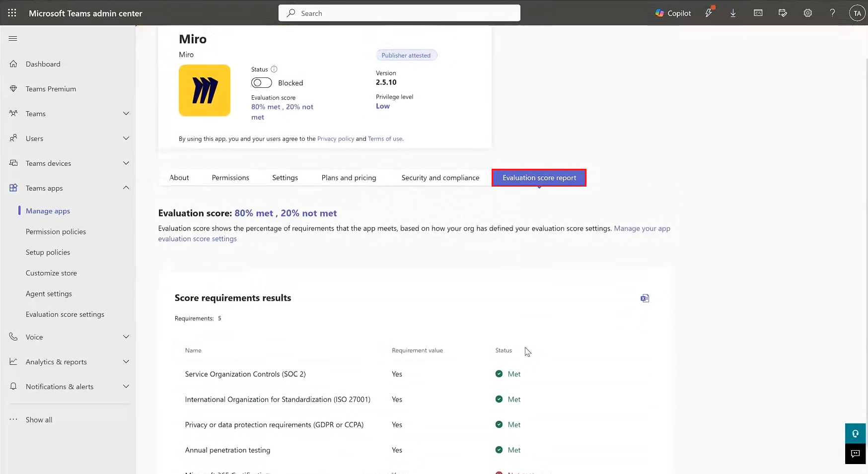This screenshot has width=868, height=474.
Task: Open the headset help widget button
Action: 856,434
